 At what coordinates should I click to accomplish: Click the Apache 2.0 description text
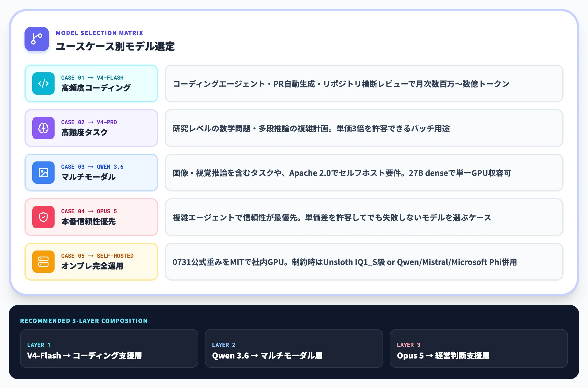342,173
